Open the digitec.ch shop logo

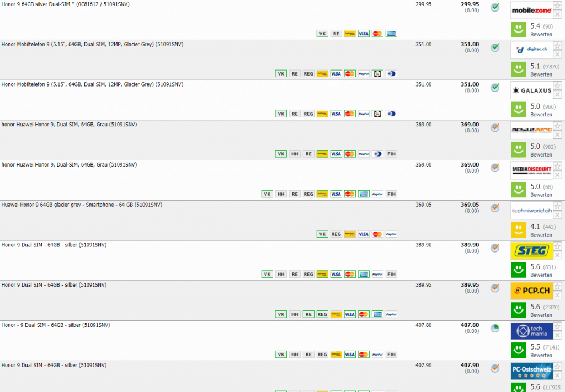[531, 50]
